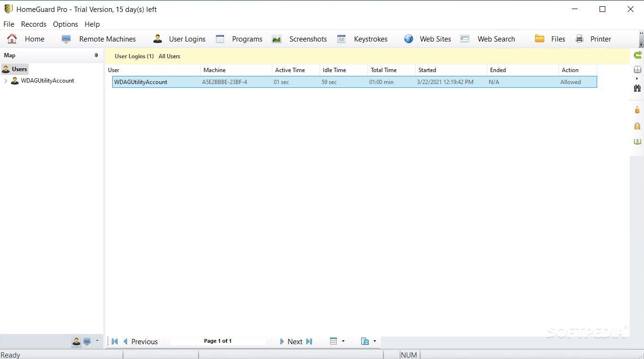Open Programs monitoring view
The image size is (644, 359).
tap(239, 39)
